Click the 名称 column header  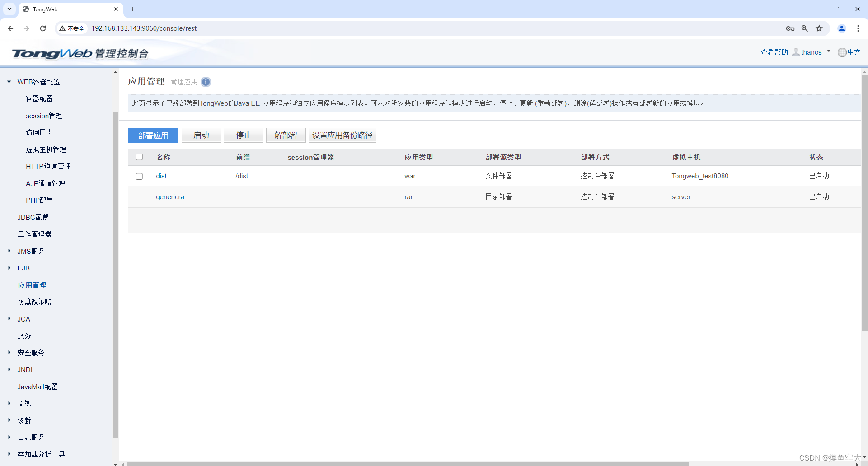tap(163, 157)
